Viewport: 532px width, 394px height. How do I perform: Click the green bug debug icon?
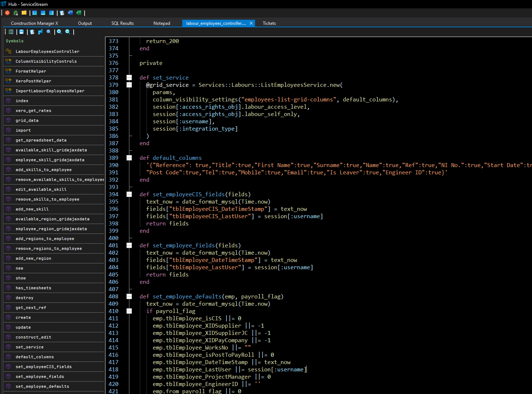point(16,13)
